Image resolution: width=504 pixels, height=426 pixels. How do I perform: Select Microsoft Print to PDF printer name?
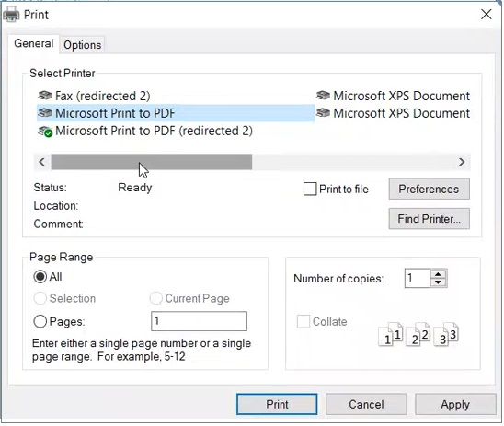115,113
